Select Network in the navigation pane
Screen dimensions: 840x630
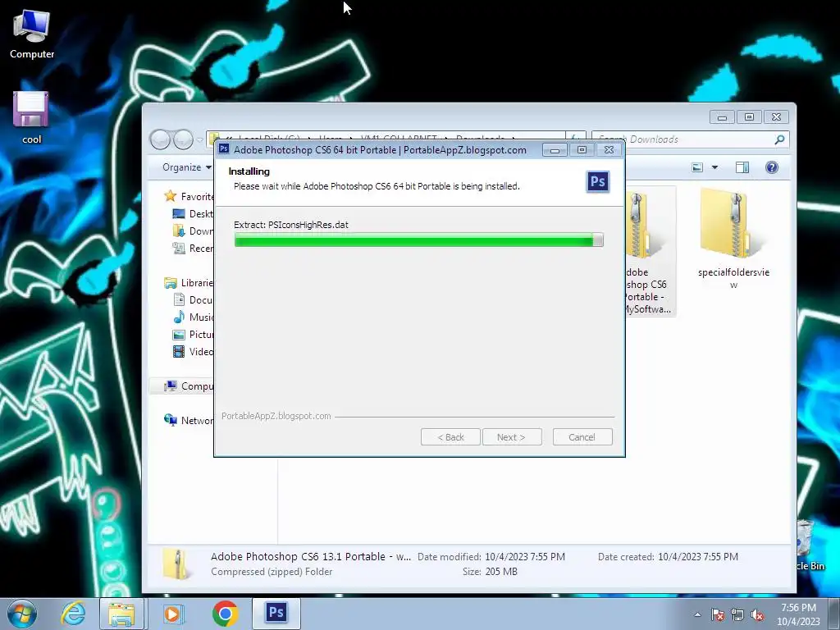point(189,421)
